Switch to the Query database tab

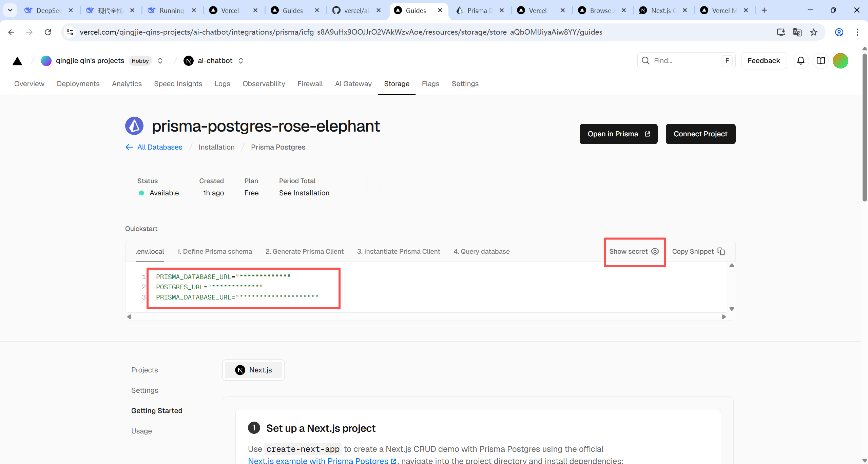[482, 251]
